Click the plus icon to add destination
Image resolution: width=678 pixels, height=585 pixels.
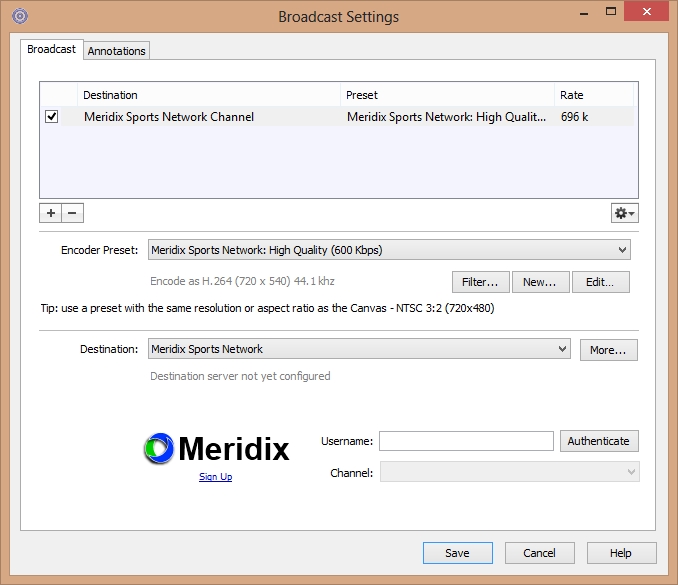50,213
